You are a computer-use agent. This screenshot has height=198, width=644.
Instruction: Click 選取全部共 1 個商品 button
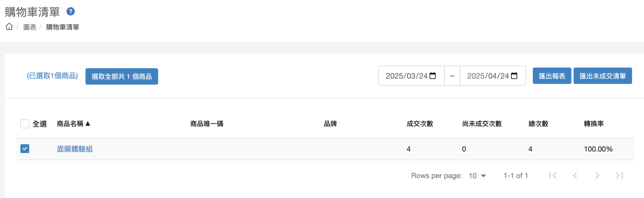pos(122,76)
